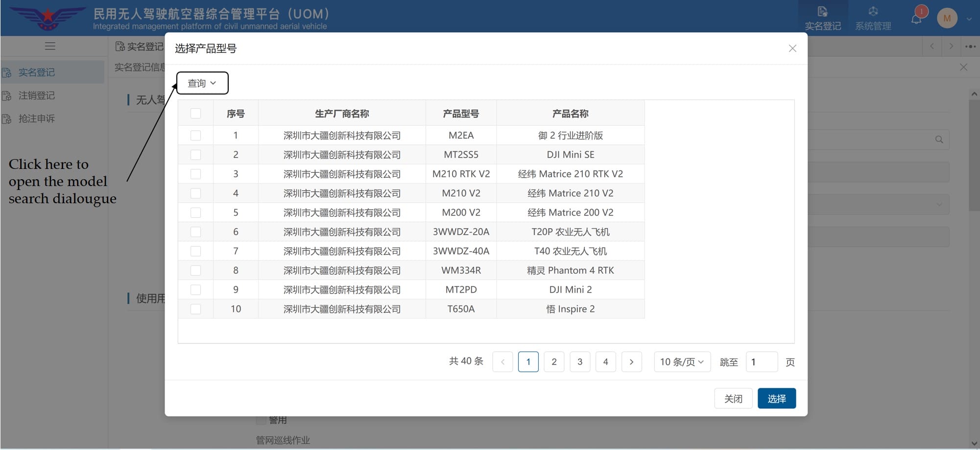Click the search magnifier icon in background form
The height and width of the screenshot is (450, 980).
[x=939, y=140]
